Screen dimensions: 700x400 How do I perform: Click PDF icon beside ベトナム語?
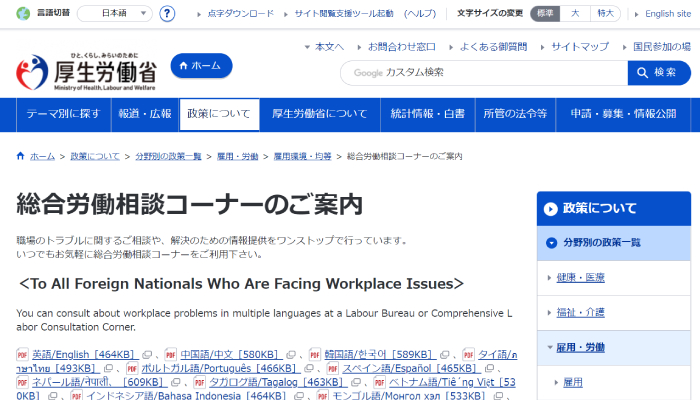pos(379,383)
